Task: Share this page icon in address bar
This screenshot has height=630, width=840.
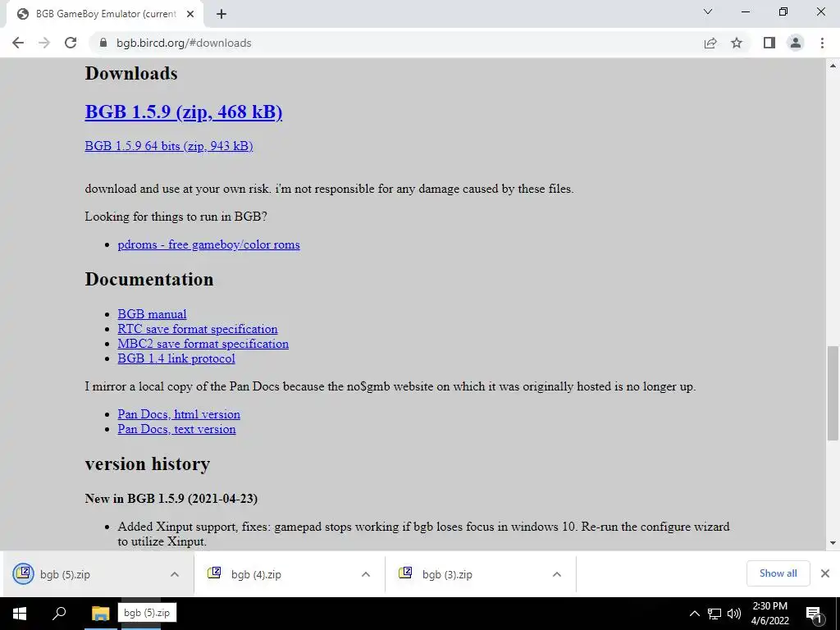Action: [x=710, y=43]
